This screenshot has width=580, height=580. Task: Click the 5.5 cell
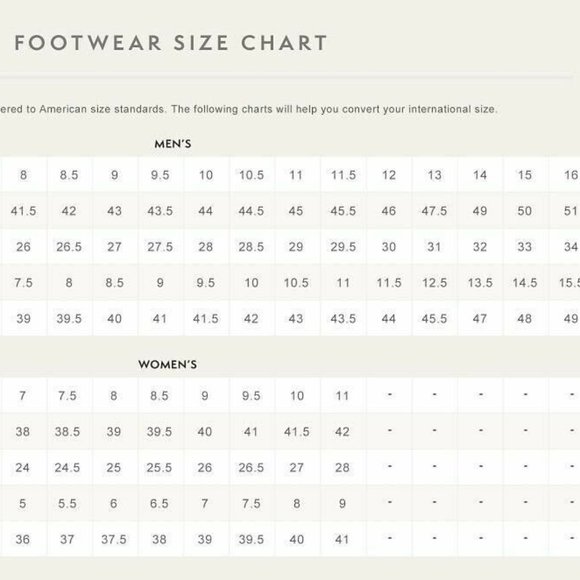[x=67, y=503]
